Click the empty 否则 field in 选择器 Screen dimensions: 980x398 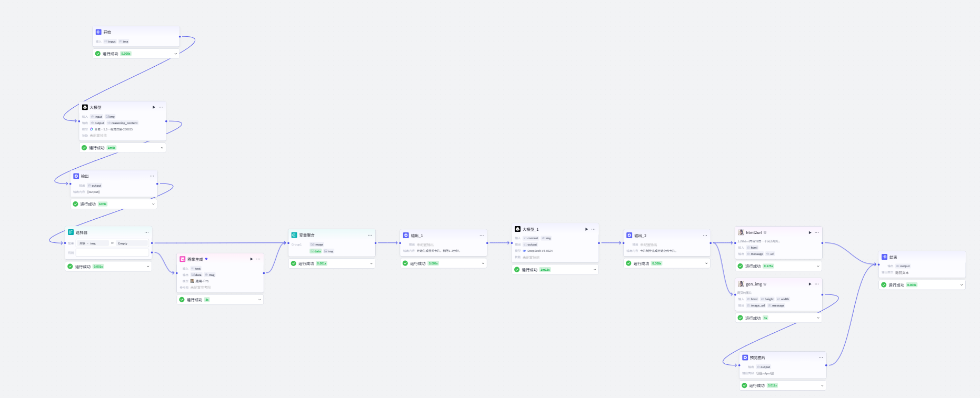[x=113, y=253]
